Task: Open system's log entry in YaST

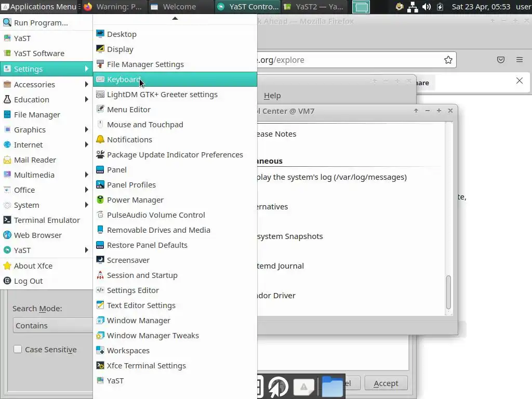Action: point(332,177)
